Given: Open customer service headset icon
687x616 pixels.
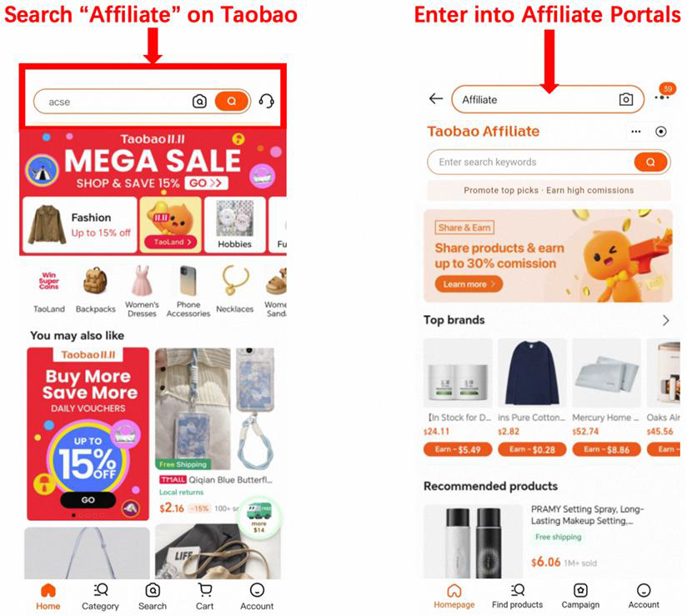Looking at the screenshot, I should click(x=267, y=101).
